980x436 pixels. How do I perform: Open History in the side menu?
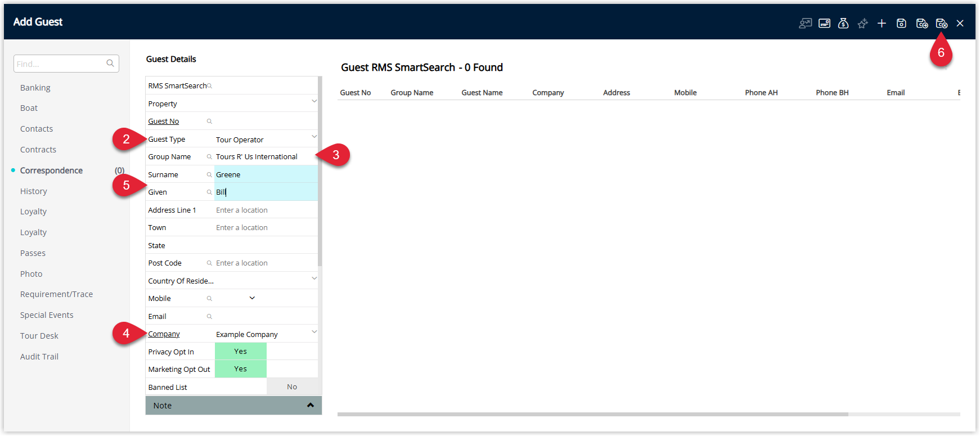[34, 191]
